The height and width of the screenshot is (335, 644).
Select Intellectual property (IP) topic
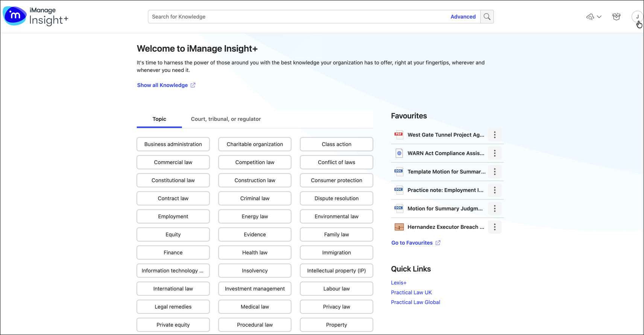pos(336,271)
